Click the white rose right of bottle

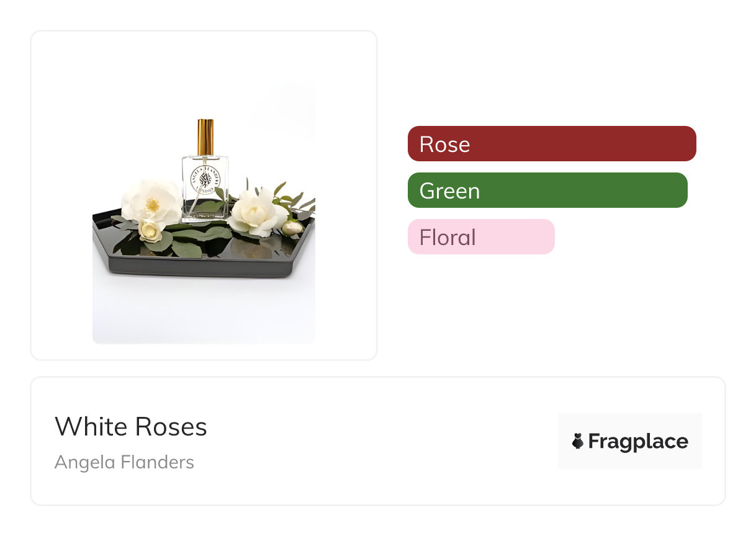pyautogui.click(x=258, y=212)
